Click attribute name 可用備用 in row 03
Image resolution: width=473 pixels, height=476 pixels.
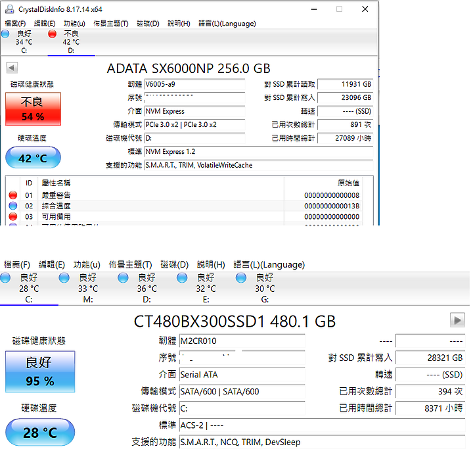coord(56,216)
